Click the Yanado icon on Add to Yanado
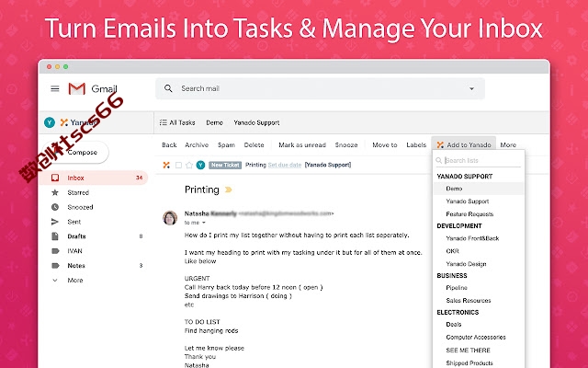The image size is (588, 368). pos(440,145)
